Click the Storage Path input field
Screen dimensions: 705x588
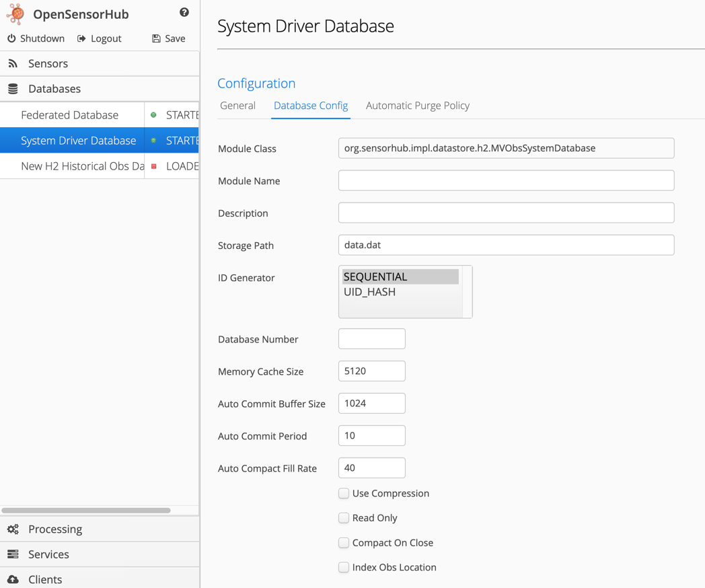coord(506,245)
